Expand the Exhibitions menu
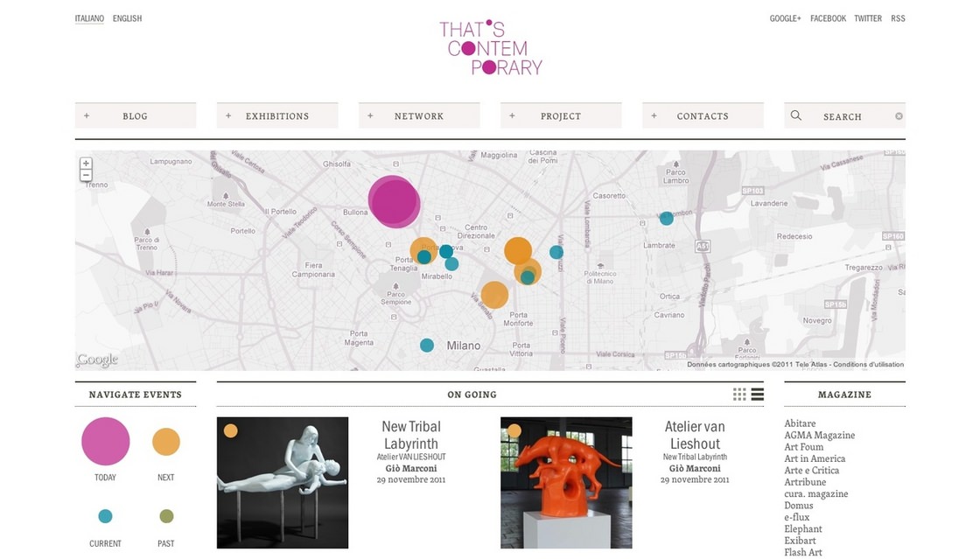The height and width of the screenshot is (559, 980). 277,115
